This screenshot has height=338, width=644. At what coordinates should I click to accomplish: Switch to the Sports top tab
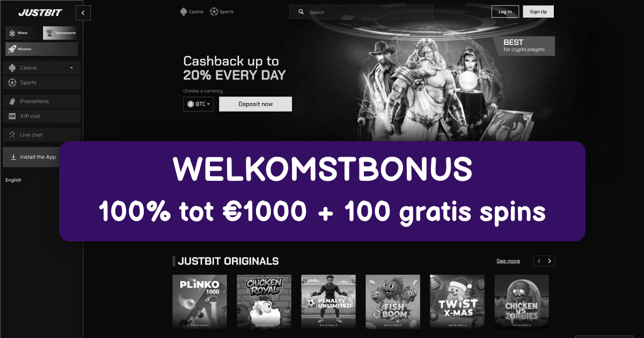click(222, 11)
